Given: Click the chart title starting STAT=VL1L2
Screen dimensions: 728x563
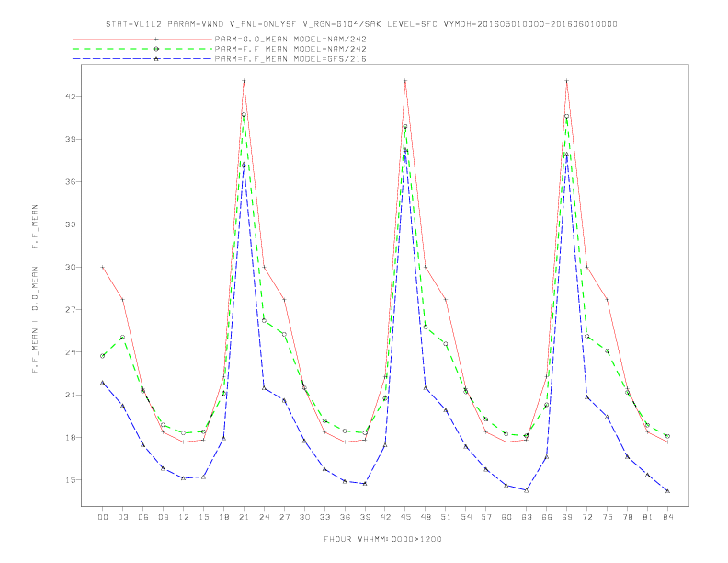Looking at the screenshot, I should point(361,24).
